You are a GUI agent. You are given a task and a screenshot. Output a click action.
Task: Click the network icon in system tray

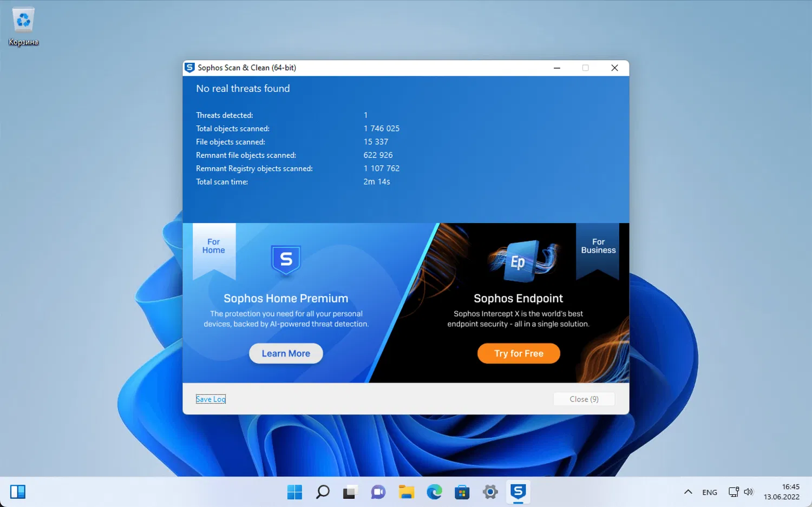734,492
